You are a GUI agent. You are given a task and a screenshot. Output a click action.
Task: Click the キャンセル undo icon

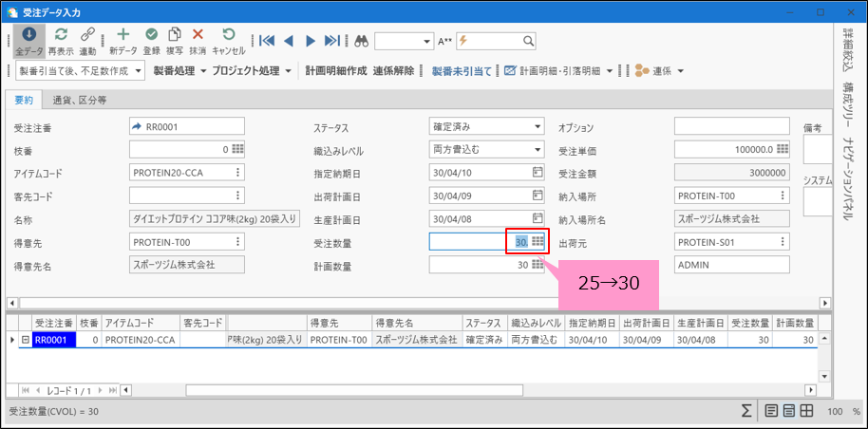(x=229, y=34)
